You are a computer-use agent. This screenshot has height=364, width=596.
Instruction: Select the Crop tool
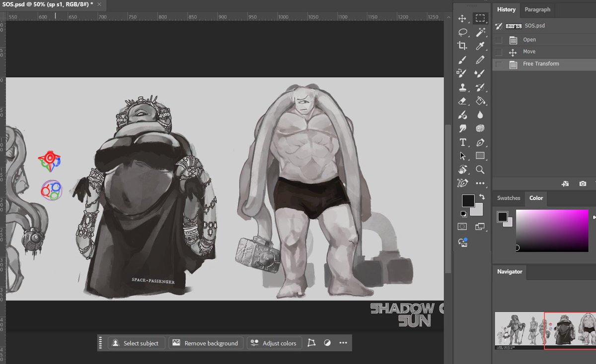click(462, 46)
